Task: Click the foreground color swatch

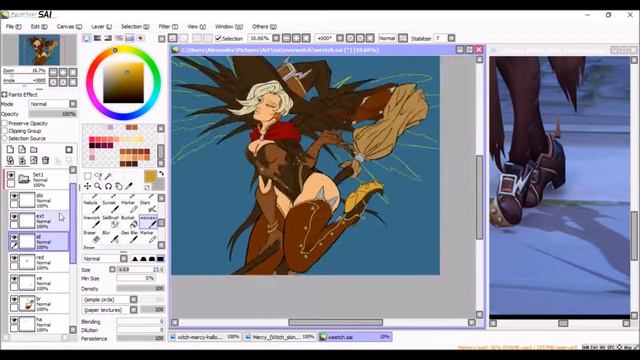Action: (x=150, y=177)
